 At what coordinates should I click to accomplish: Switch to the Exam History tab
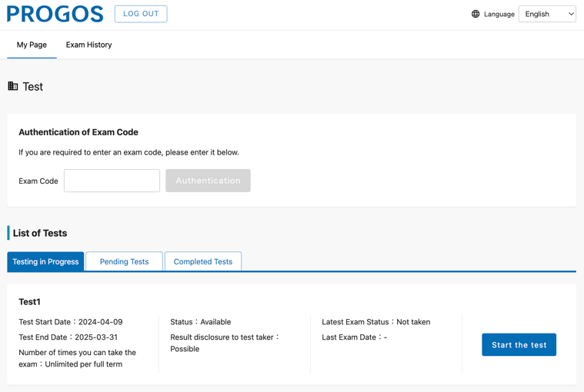pyautogui.click(x=88, y=45)
